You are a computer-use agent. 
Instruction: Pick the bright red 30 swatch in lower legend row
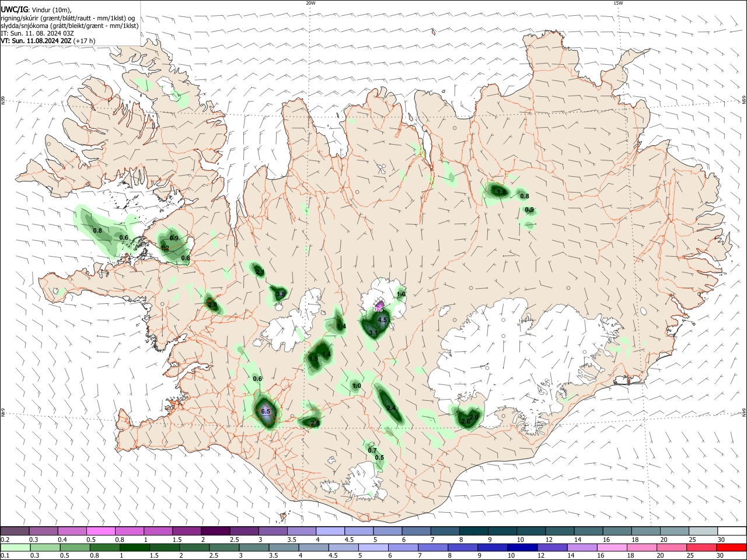tap(731, 547)
